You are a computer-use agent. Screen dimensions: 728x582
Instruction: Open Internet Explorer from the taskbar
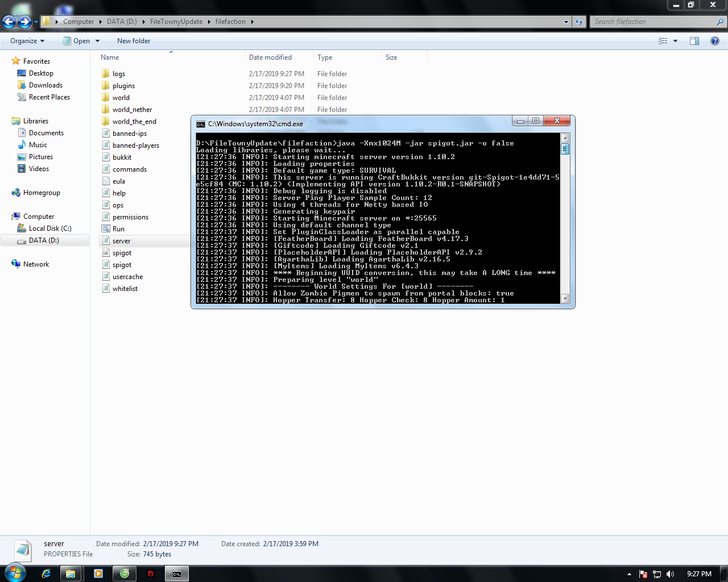pyautogui.click(x=46, y=573)
